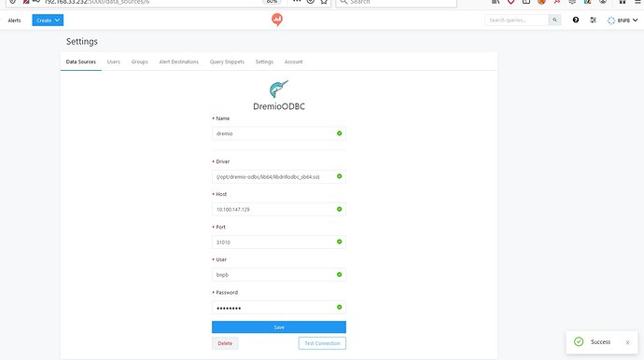Switch to the Alert Destinations tab
644x360 pixels.
pyautogui.click(x=179, y=62)
